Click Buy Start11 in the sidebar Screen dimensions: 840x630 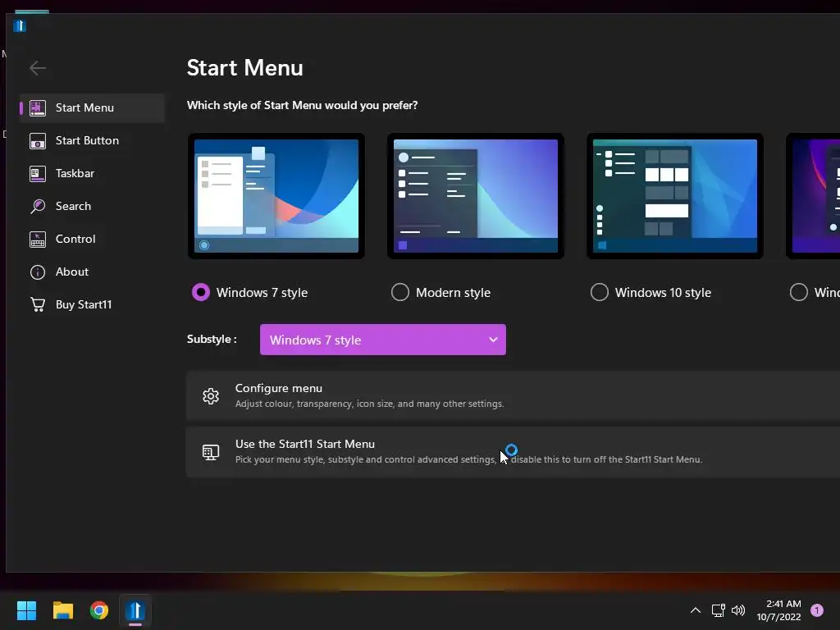92,305
